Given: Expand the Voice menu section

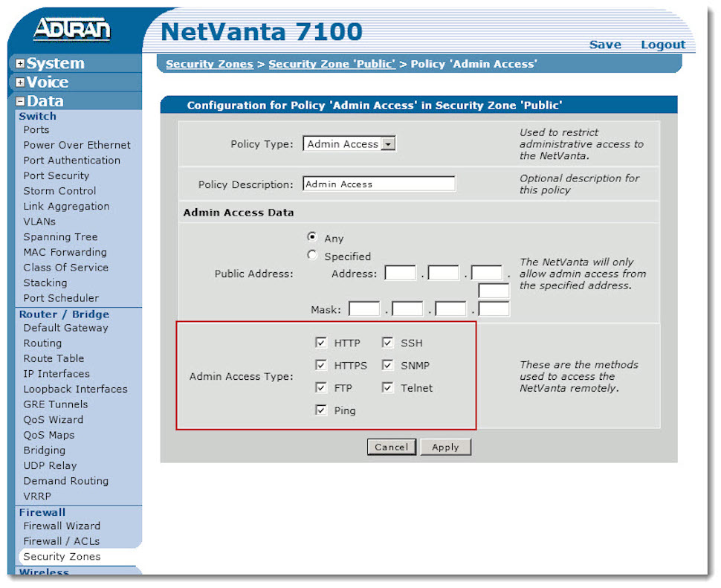Looking at the screenshot, I should tap(20, 83).
